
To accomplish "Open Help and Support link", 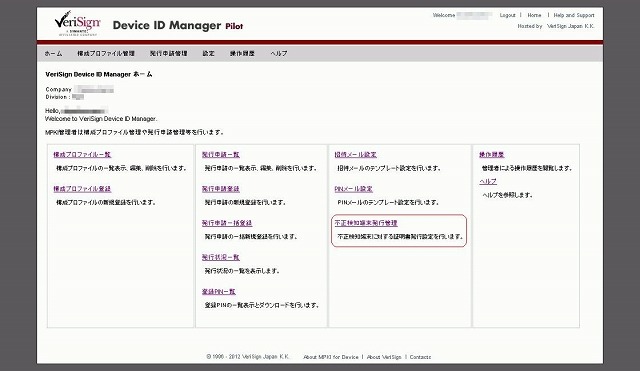I will pyautogui.click(x=574, y=15).
